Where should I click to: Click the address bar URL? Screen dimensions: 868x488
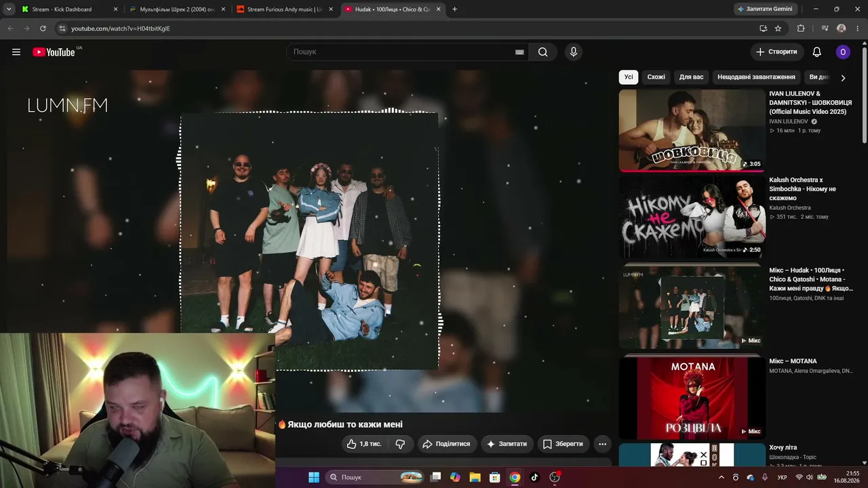(x=121, y=28)
